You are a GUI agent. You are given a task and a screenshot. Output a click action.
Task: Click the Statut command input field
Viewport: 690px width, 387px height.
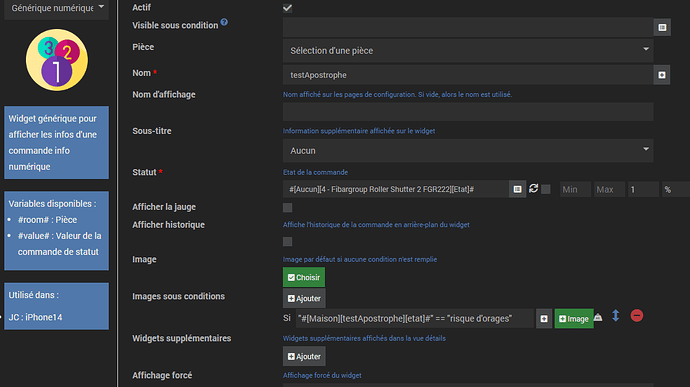pyautogui.click(x=396, y=189)
